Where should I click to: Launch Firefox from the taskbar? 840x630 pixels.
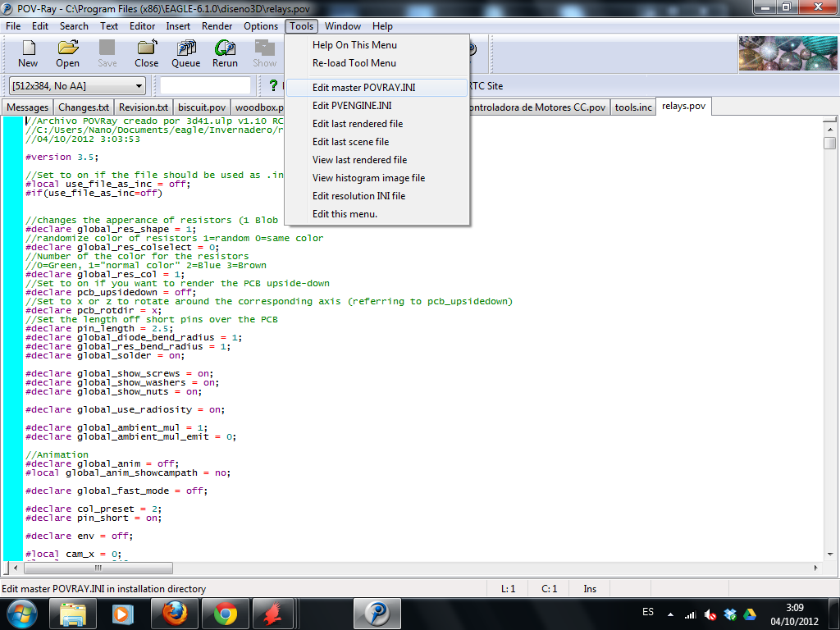tap(174, 614)
